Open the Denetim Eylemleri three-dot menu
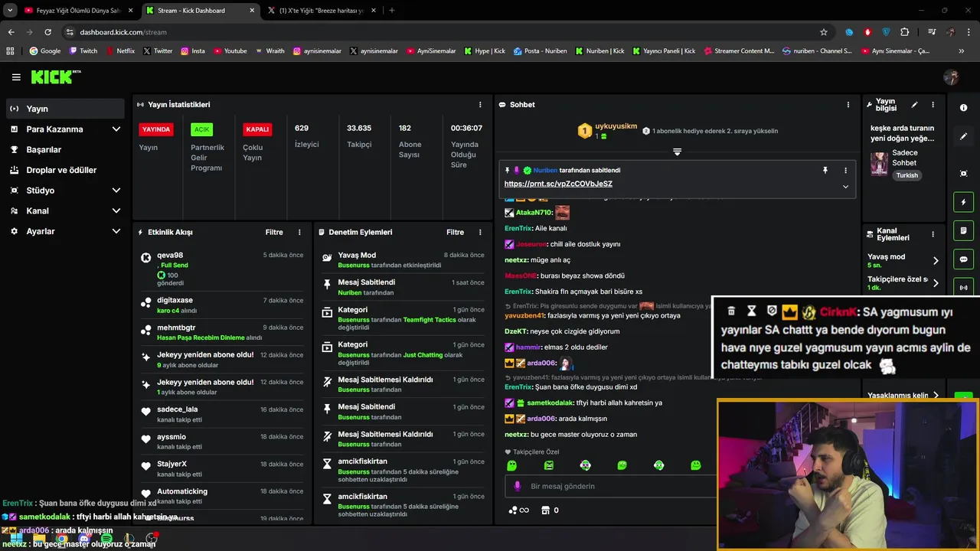Viewport: 980px width, 551px height. [480, 232]
